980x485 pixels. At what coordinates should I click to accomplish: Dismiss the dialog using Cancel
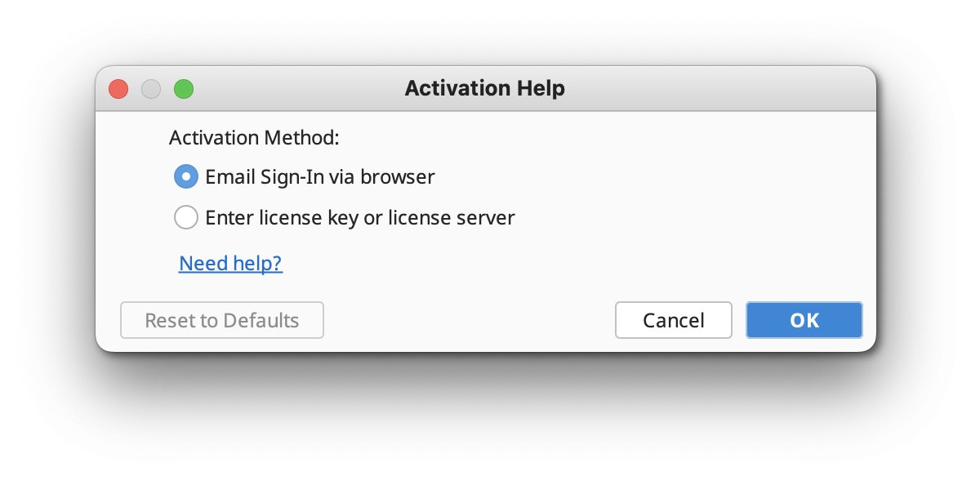(x=673, y=320)
